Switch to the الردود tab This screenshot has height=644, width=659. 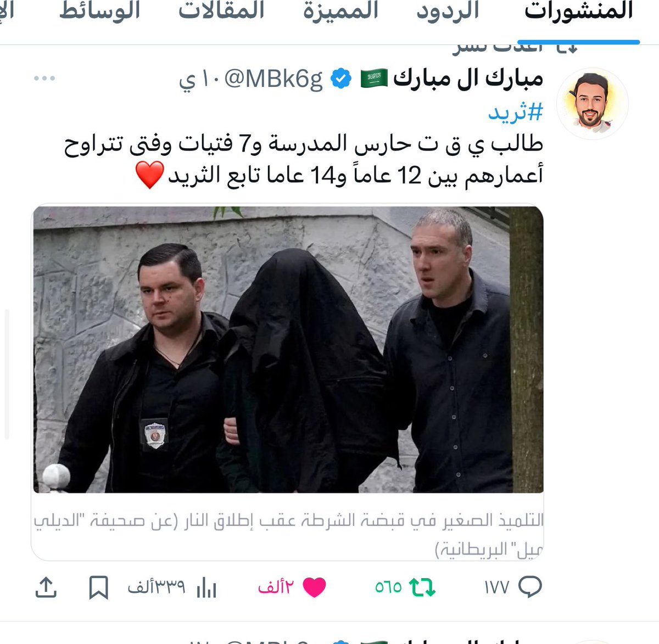448,11
